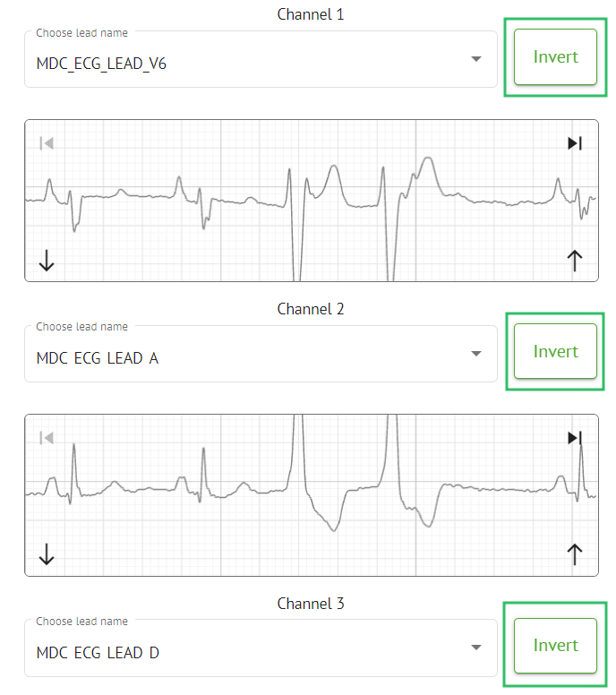
Task: Click up arrow on Channel 2 chart
Action: [x=575, y=555]
